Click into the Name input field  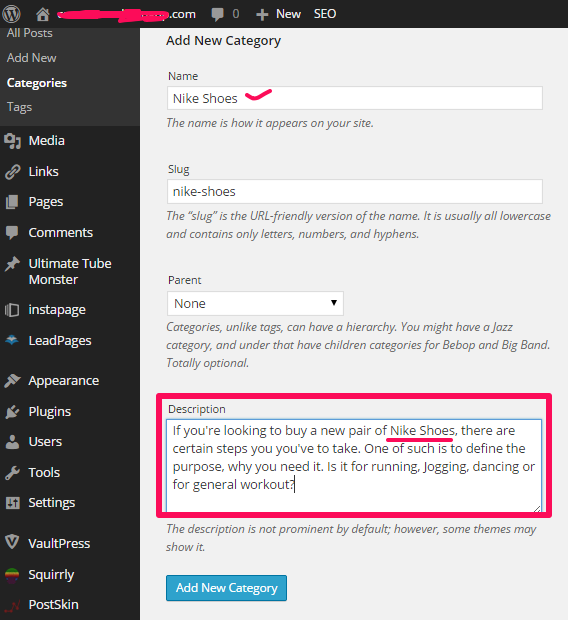(x=355, y=98)
